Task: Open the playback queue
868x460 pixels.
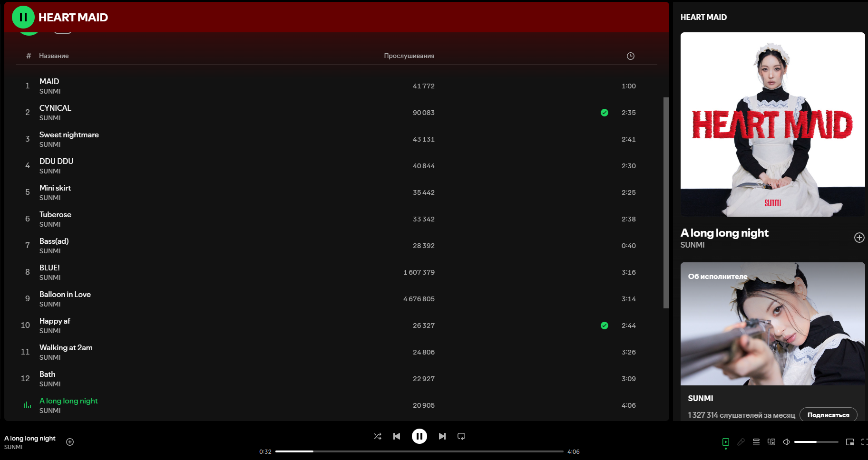Action: point(756,442)
